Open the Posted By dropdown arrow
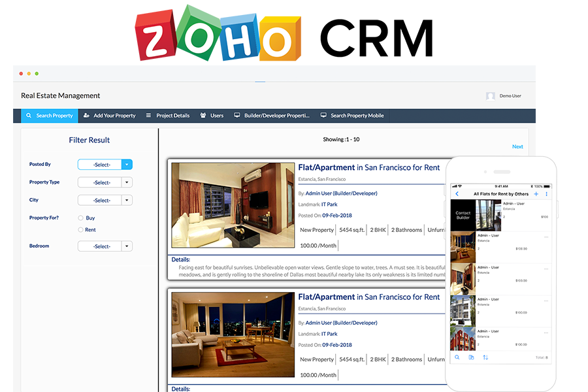588x392 pixels. 127,165
